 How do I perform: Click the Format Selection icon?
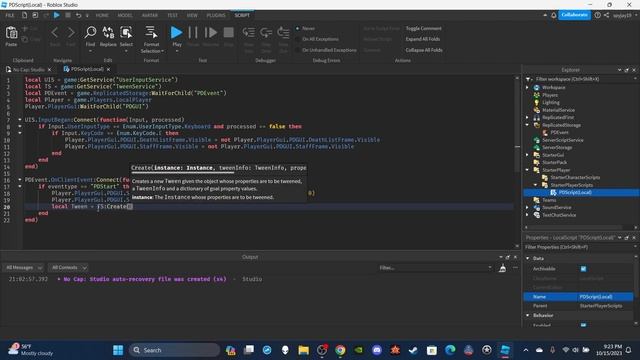pos(151,32)
